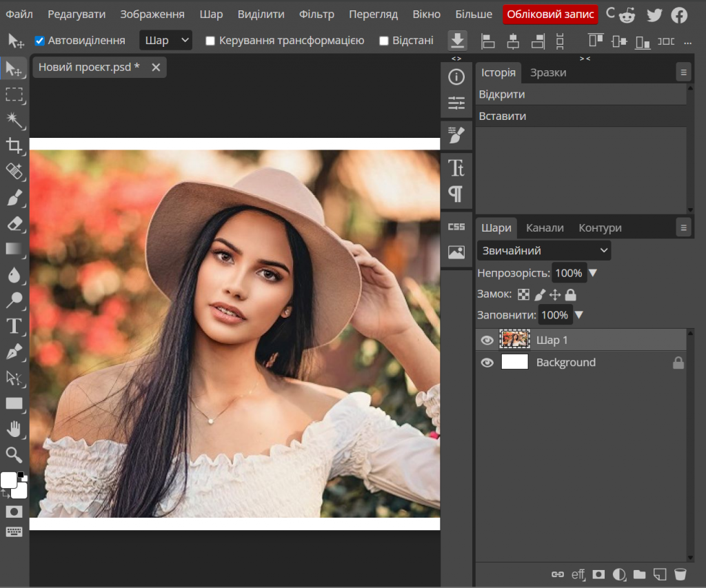
Task: Open History panel options menu
Action: 683,72
